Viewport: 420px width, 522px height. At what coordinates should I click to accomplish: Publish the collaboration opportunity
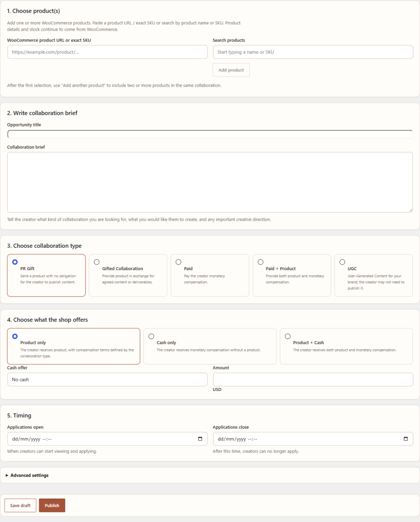pyautogui.click(x=52, y=505)
